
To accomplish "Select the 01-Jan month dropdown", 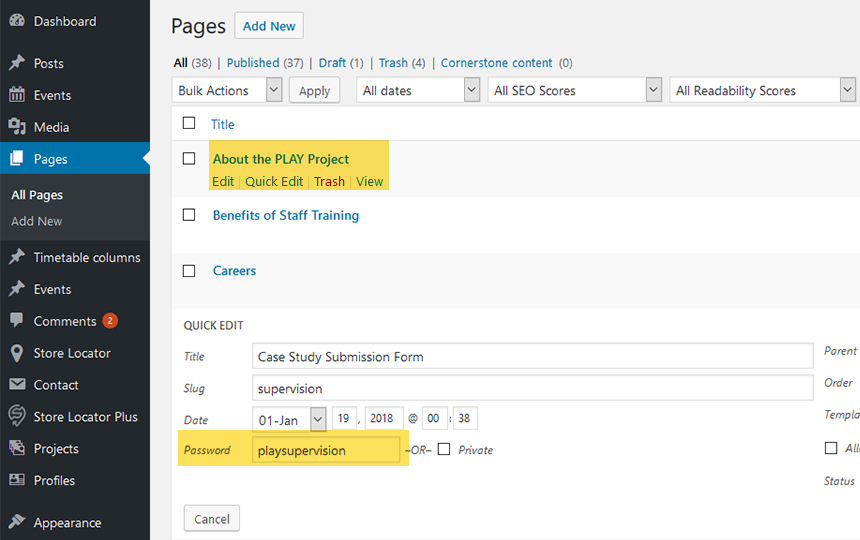I will tap(290, 419).
